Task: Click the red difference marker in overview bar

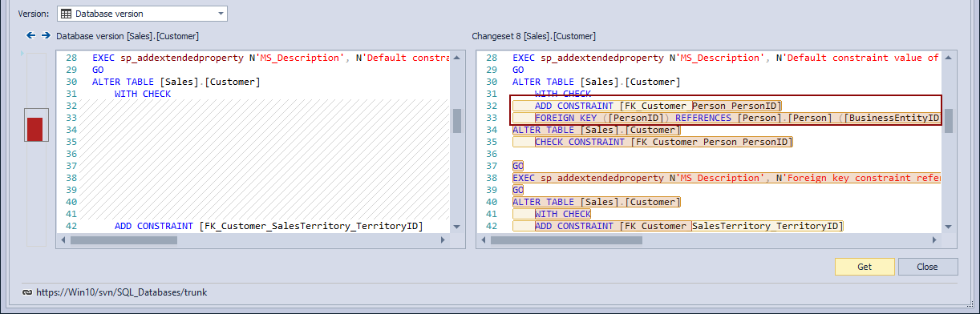Action: pos(34,129)
